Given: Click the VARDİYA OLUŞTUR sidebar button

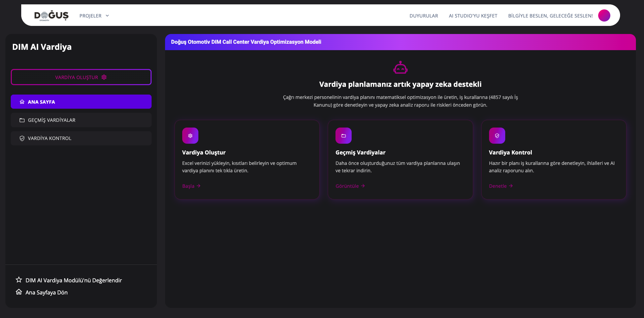Looking at the screenshot, I should pos(81,77).
